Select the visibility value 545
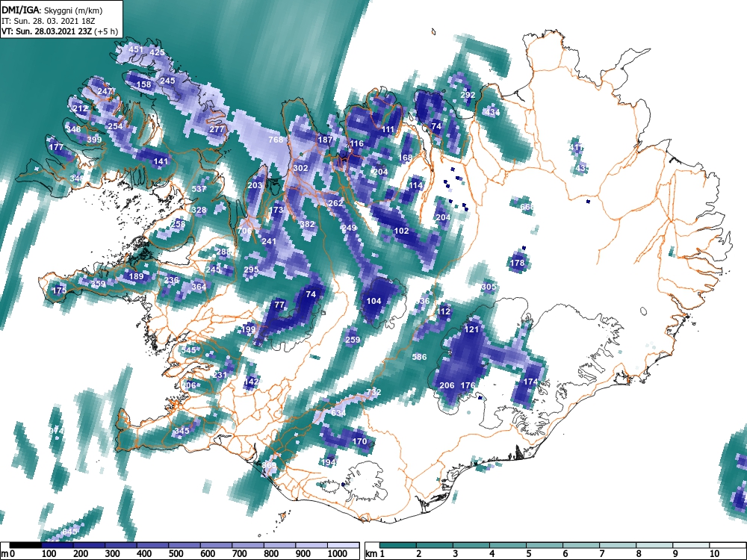Viewport: 747px width, 560px height. click(x=189, y=350)
